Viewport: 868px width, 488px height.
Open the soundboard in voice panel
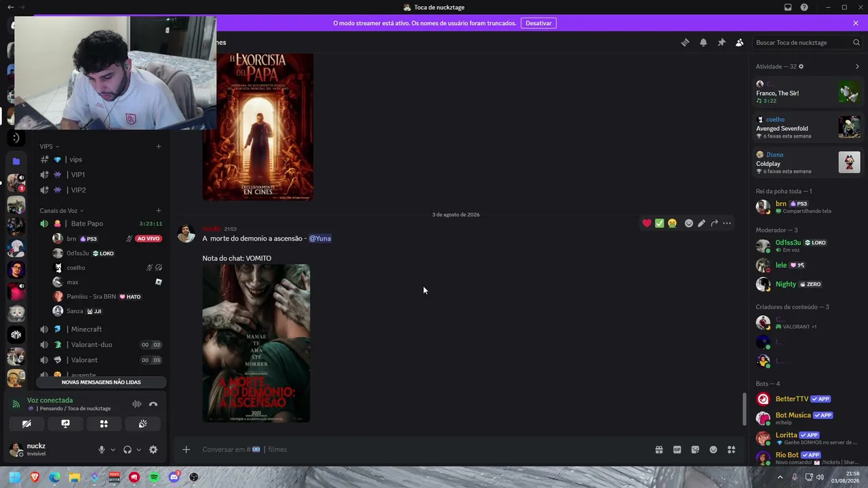pyautogui.click(x=142, y=424)
